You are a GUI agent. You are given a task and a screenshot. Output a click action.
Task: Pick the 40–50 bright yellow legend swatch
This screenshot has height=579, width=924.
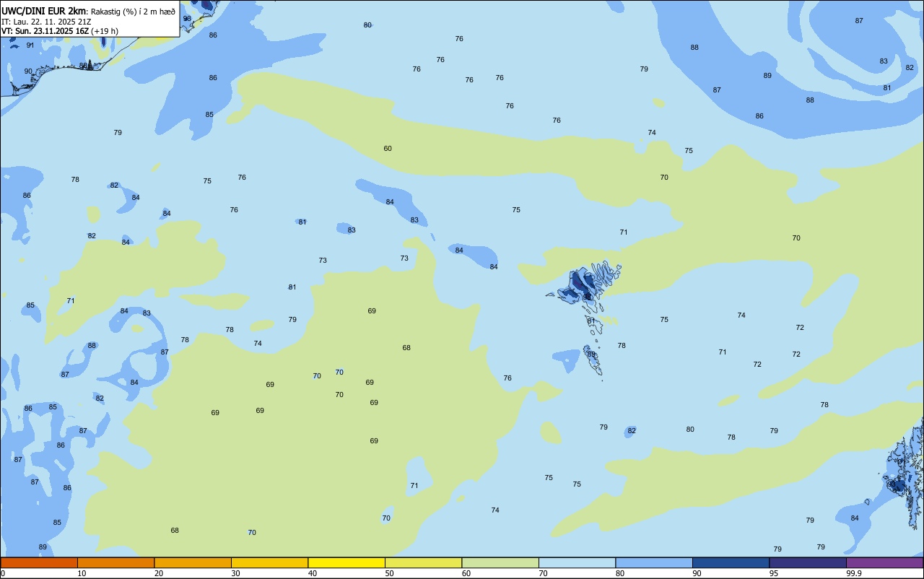346,562
